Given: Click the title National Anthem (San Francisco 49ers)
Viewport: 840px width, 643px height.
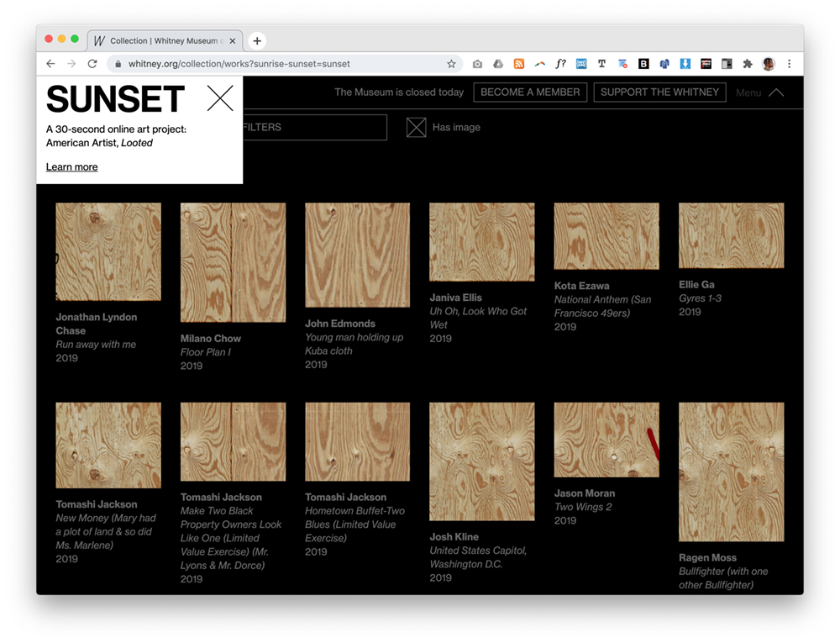Looking at the screenshot, I should pos(602,307).
